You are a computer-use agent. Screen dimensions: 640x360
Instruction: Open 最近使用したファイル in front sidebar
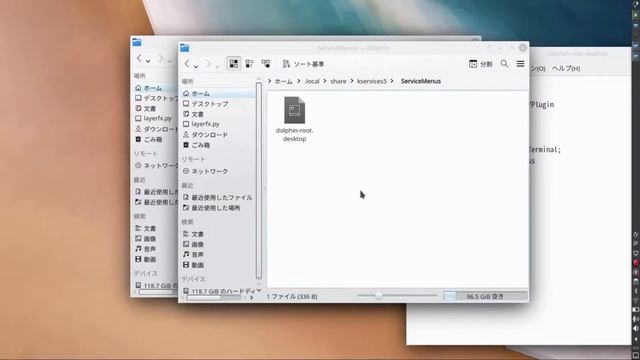point(218,197)
